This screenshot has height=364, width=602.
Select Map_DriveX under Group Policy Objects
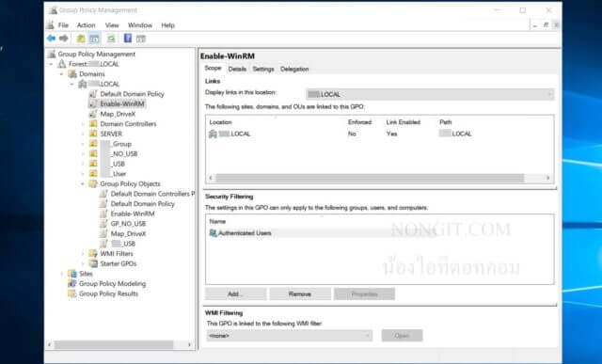tap(128, 234)
